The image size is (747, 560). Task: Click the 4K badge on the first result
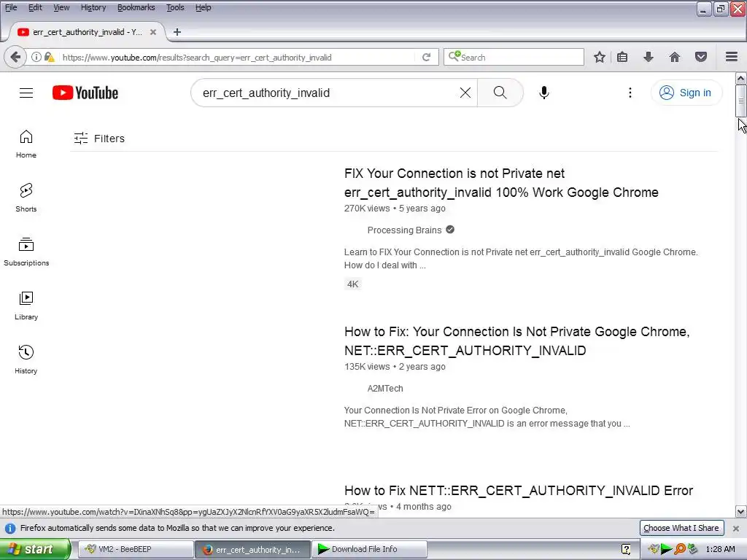(352, 284)
